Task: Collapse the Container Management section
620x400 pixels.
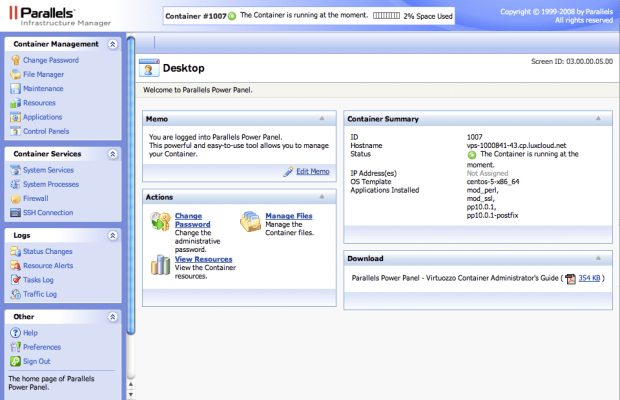Action: [113, 44]
